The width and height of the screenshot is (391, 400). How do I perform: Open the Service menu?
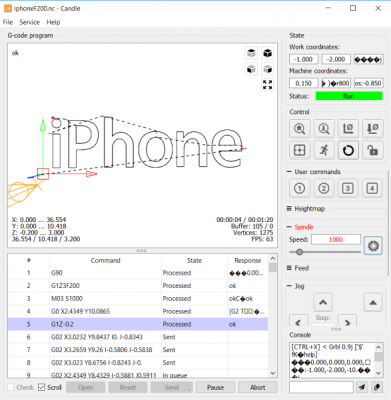[x=29, y=22]
